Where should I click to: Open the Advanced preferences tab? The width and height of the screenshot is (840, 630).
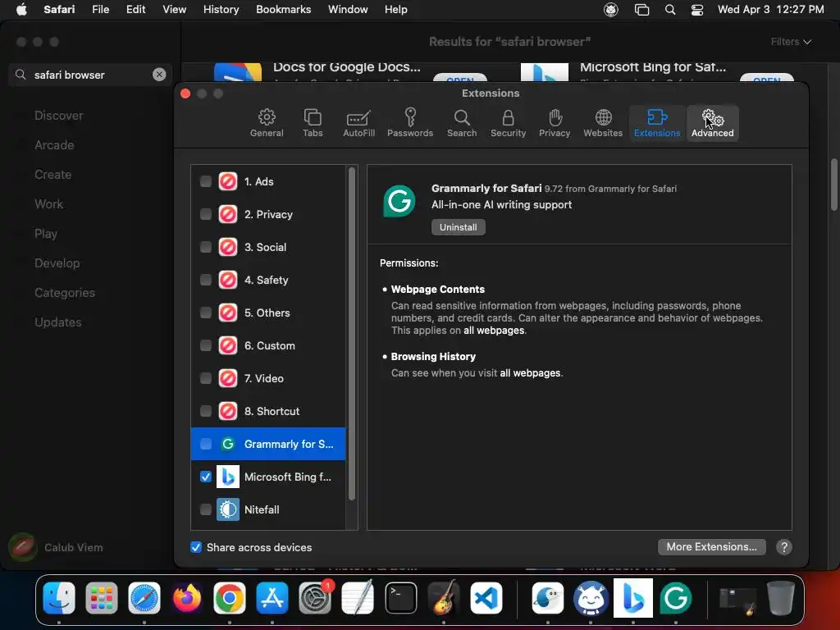pos(713,123)
